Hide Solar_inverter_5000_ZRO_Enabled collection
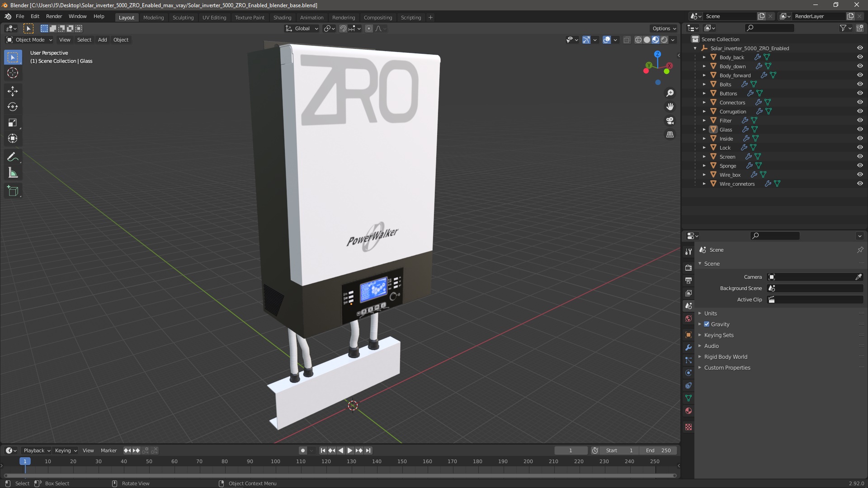868x488 pixels. click(x=860, y=48)
